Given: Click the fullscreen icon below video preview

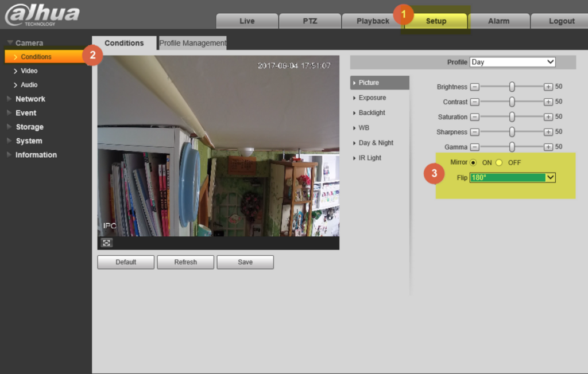Looking at the screenshot, I should coord(107,243).
